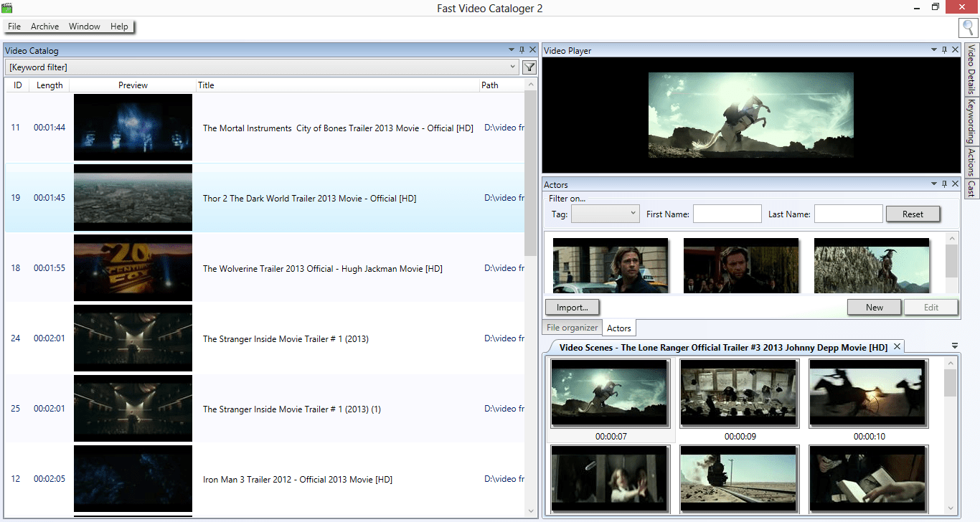
Task: Switch to the Actors tab
Action: tap(619, 328)
